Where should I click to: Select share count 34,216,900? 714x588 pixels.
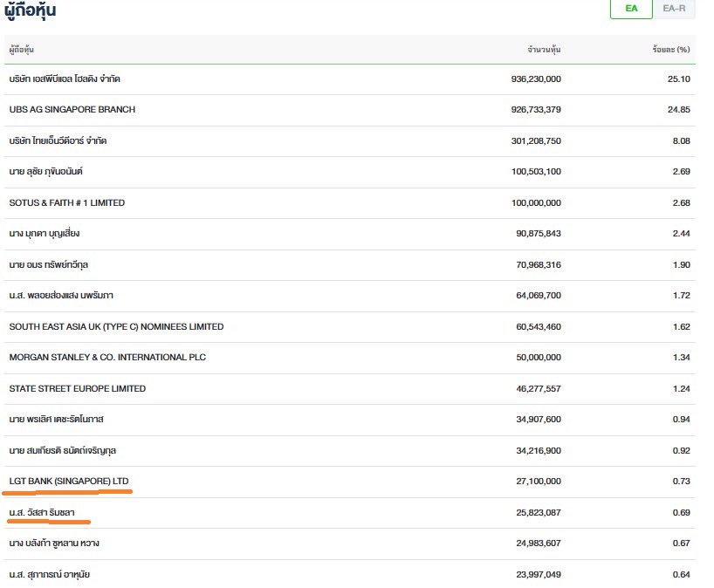pos(539,450)
